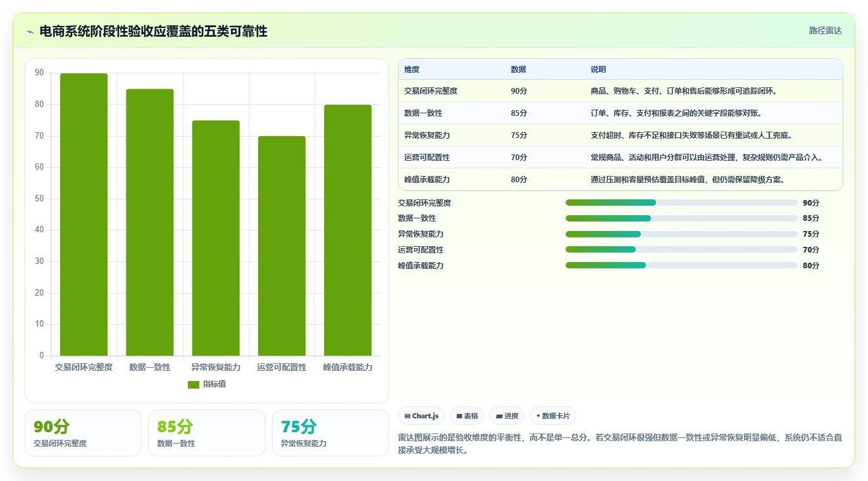868x481 pixels.
Task: Select the 运营可配置性 bar in chart
Action: [x=282, y=246]
